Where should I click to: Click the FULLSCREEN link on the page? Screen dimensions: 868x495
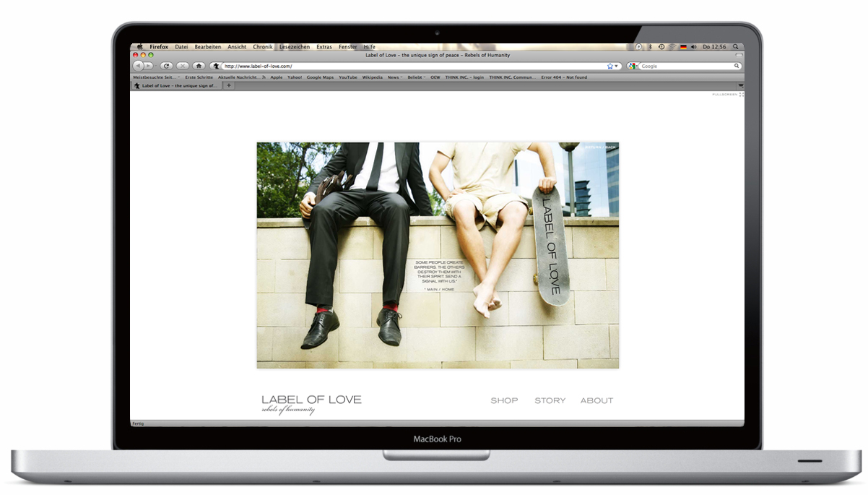click(727, 95)
